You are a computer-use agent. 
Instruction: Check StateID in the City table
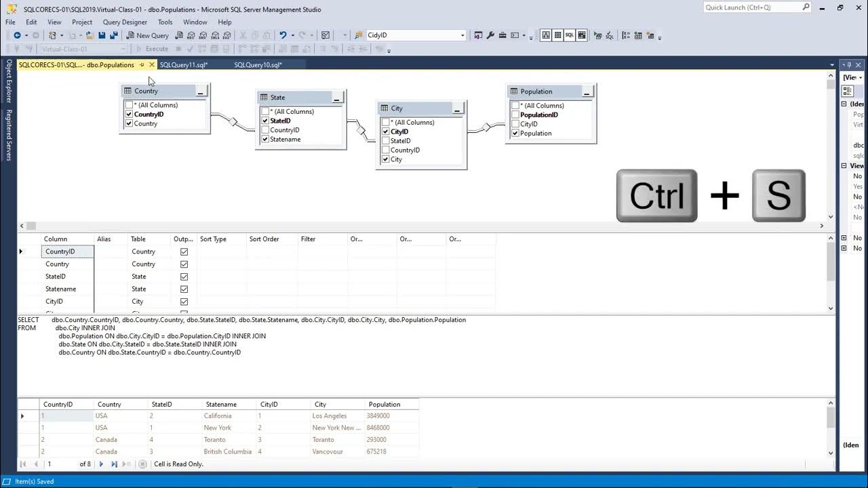point(385,141)
